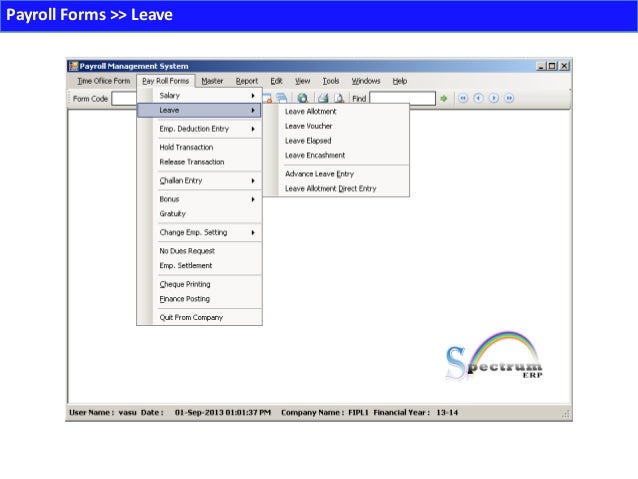
Task: Click the green Find go arrow
Action: click(x=444, y=98)
